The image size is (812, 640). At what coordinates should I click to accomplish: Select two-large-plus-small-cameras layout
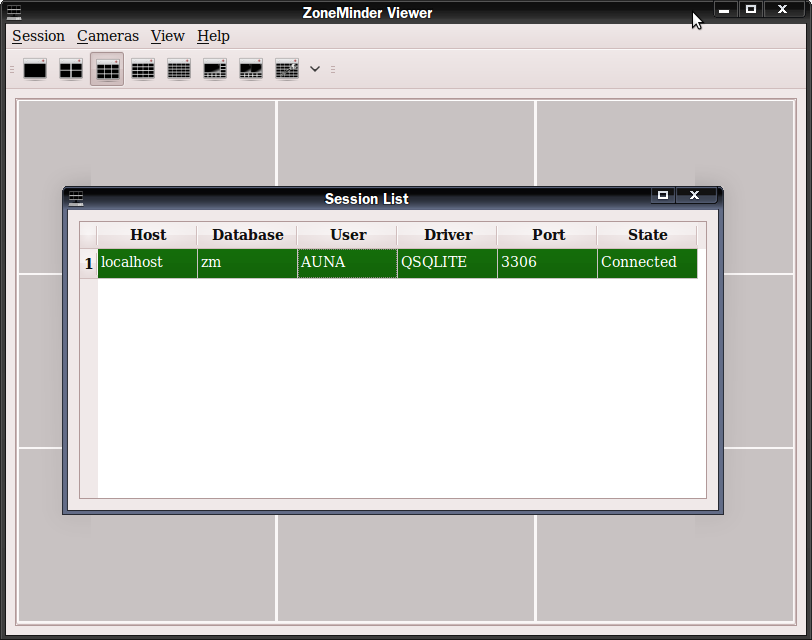(x=251, y=69)
